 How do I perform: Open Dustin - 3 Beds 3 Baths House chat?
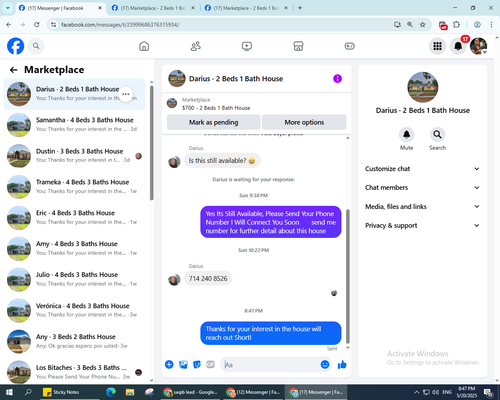pyautogui.click(x=74, y=156)
